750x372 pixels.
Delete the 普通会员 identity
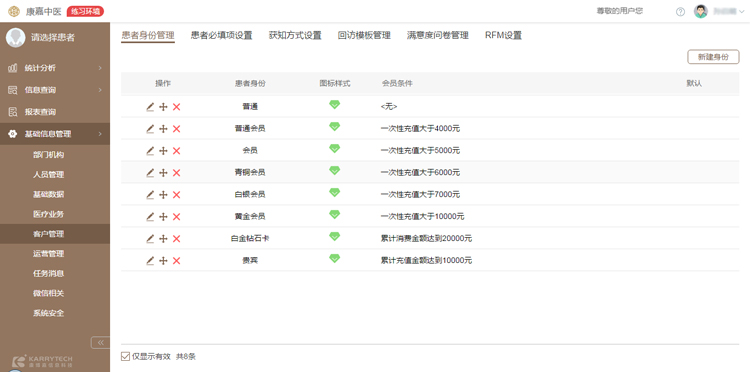point(176,129)
